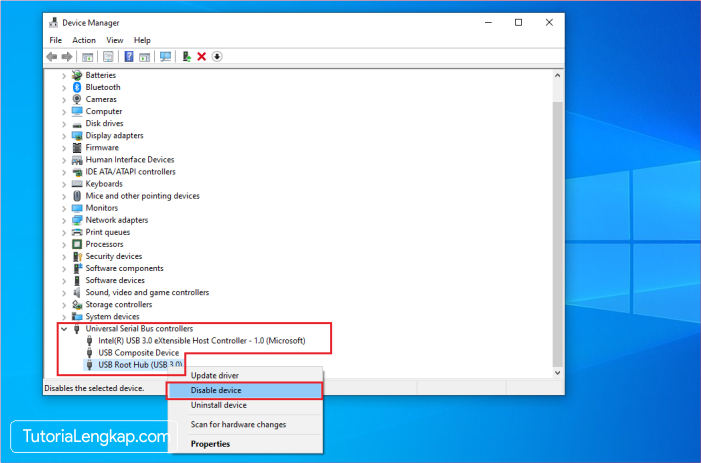Expand the IDE ATA/ATAPI controllers node
701x463 pixels.
click(64, 172)
